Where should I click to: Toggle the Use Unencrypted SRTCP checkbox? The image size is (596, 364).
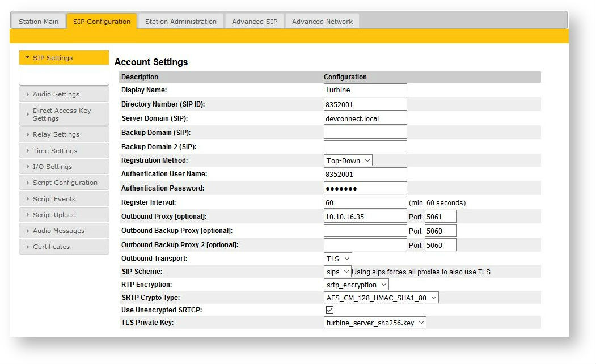329,310
